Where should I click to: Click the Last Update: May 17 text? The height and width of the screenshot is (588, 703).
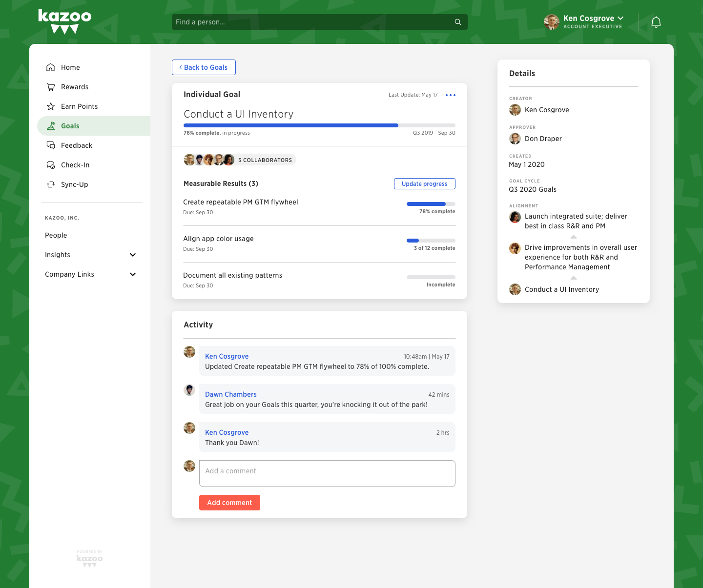[x=413, y=95]
